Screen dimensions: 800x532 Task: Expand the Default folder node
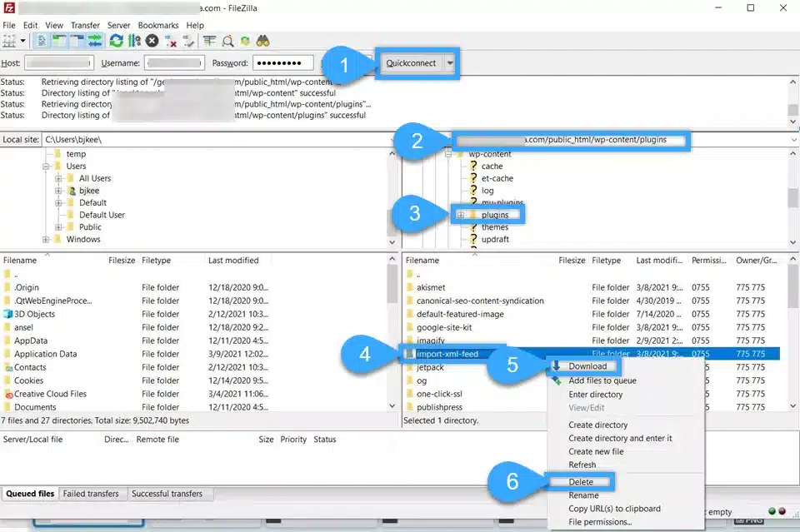[x=58, y=203]
